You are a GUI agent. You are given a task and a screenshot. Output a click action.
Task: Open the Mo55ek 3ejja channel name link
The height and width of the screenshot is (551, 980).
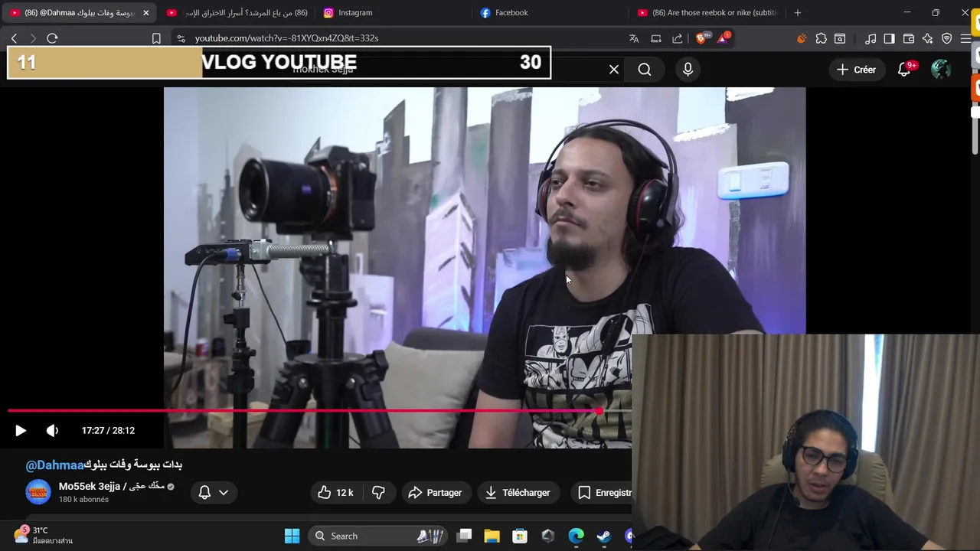click(112, 487)
